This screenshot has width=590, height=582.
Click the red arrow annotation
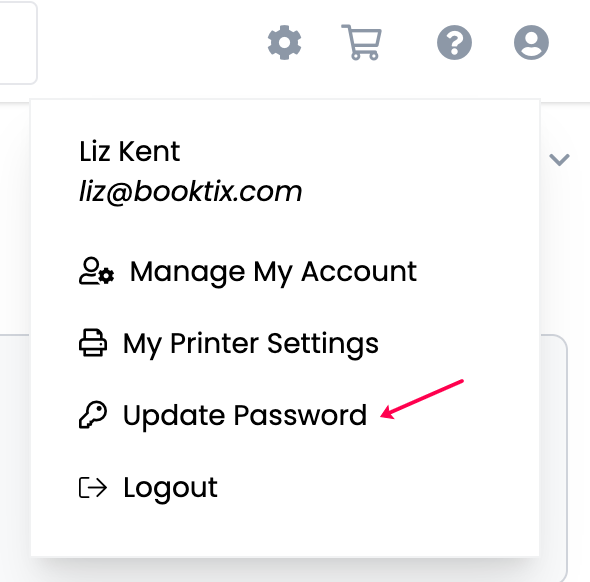tap(422, 399)
